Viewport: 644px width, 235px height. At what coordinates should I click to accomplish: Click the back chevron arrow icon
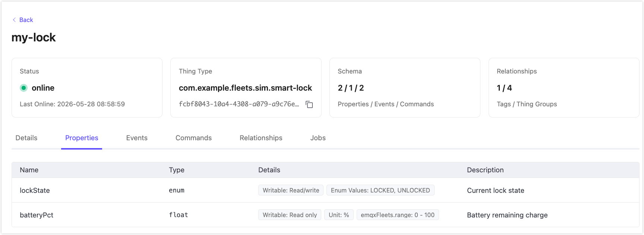[x=14, y=20]
